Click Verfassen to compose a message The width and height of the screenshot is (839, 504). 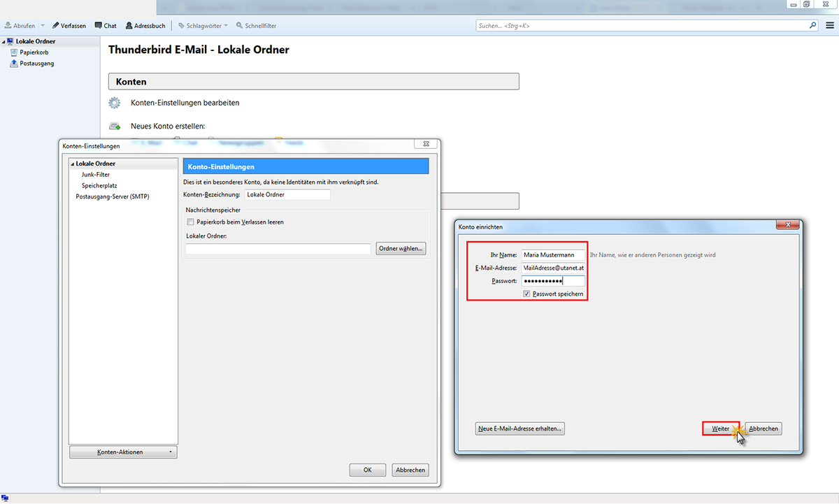(x=69, y=26)
